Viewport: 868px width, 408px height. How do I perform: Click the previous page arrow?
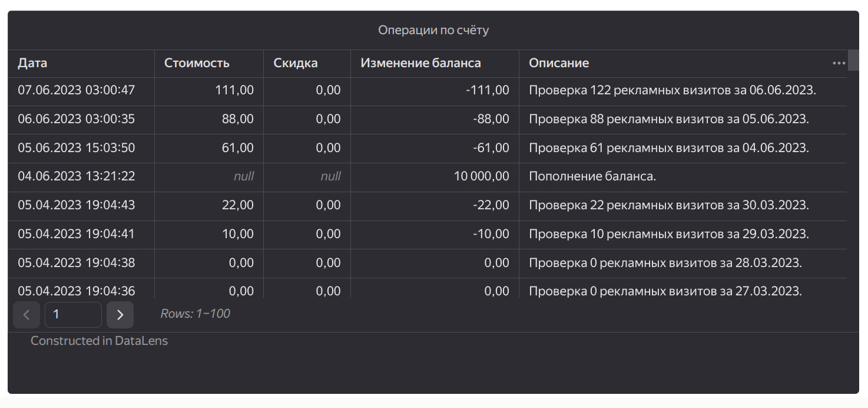tap(26, 314)
